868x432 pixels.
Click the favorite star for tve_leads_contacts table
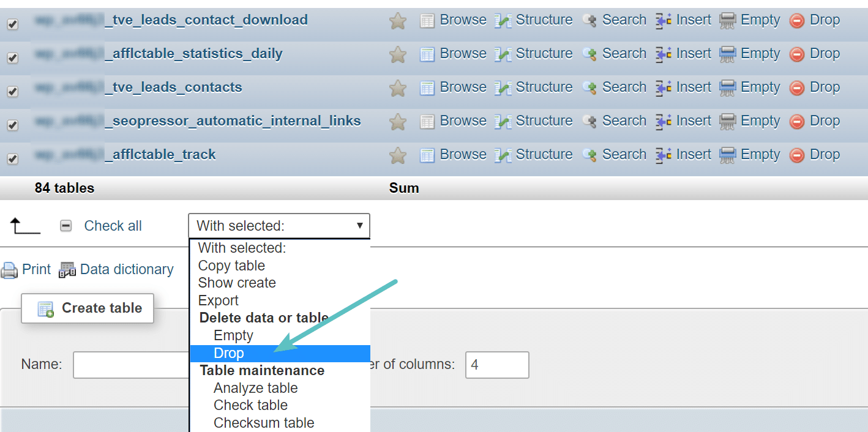[398, 89]
